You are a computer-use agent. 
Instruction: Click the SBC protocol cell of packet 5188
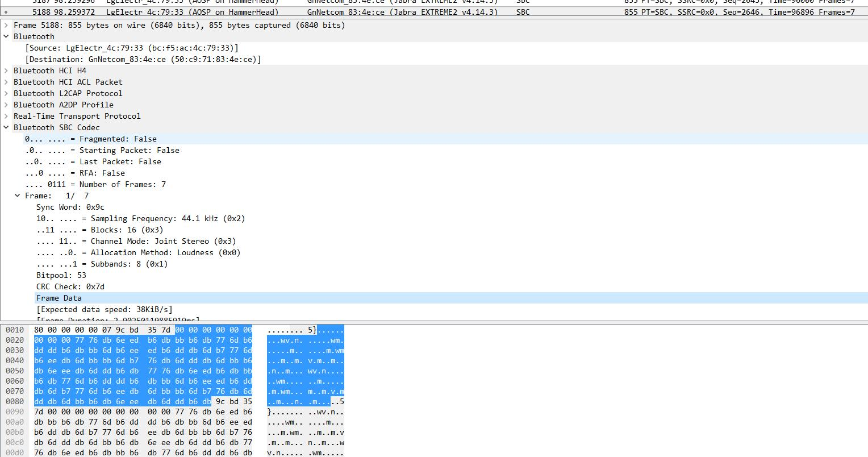click(x=523, y=12)
